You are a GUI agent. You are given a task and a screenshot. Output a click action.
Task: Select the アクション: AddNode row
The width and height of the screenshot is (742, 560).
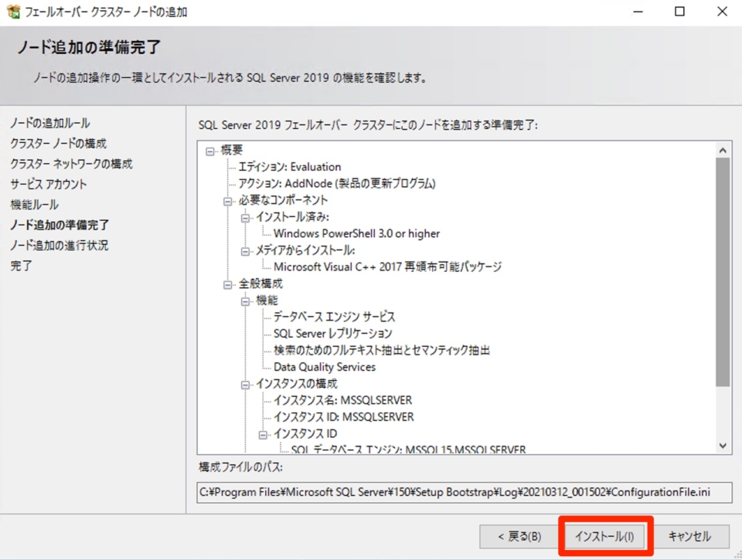coord(337,184)
